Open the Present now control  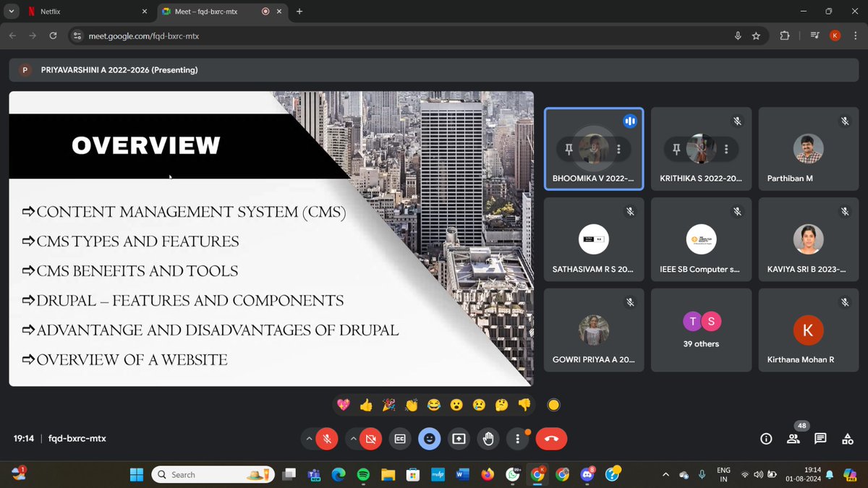[x=459, y=438]
